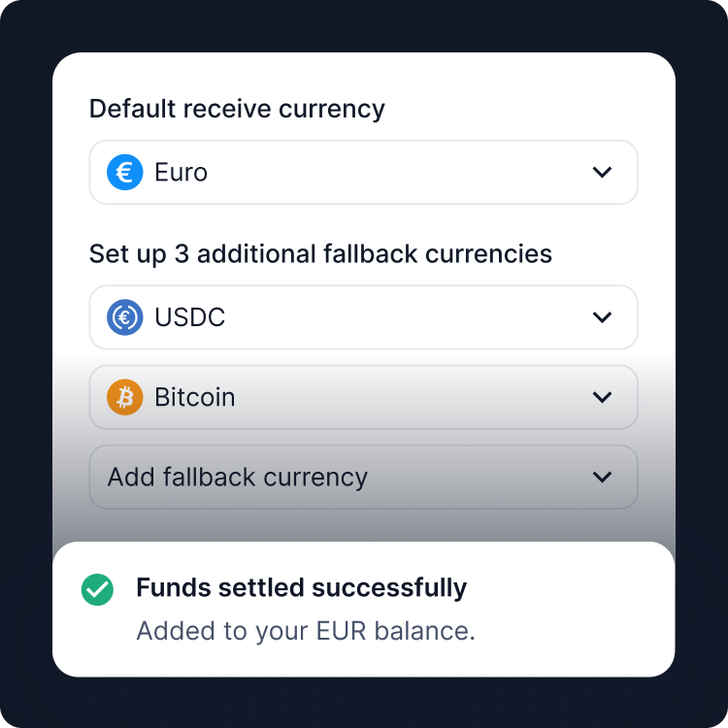The image size is (728, 728).
Task: Click the 'Added to your EUR balance' message
Action: click(306, 631)
